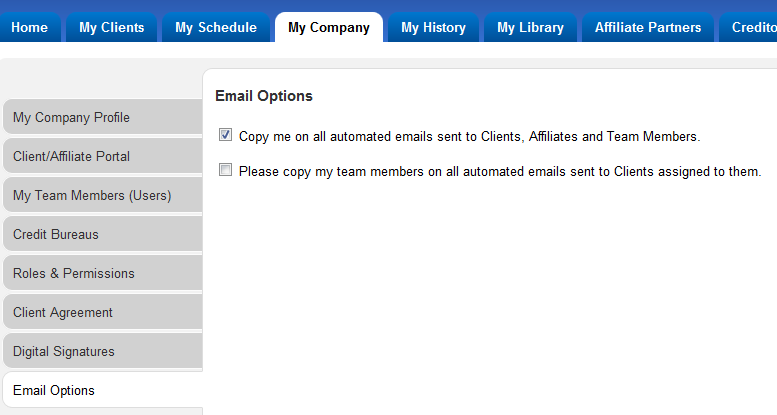The height and width of the screenshot is (415, 777).
Task: Open My Company Profile sidebar item
Action: [103, 117]
